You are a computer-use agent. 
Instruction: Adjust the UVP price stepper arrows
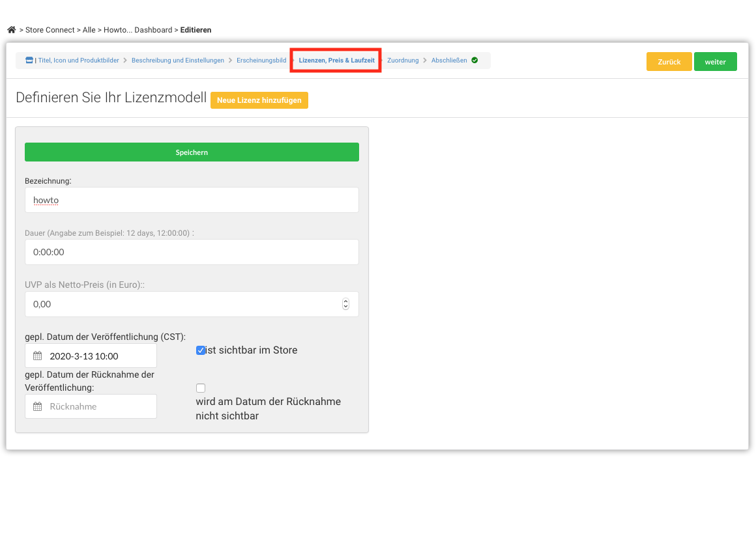(345, 304)
